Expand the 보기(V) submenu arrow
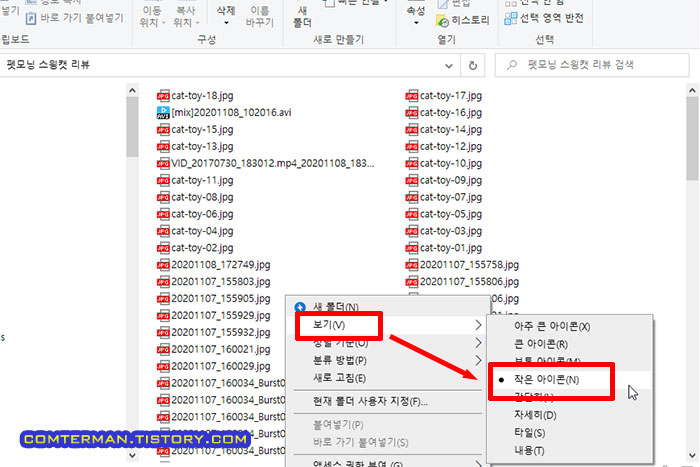The height and width of the screenshot is (467, 700). (x=478, y=325)
